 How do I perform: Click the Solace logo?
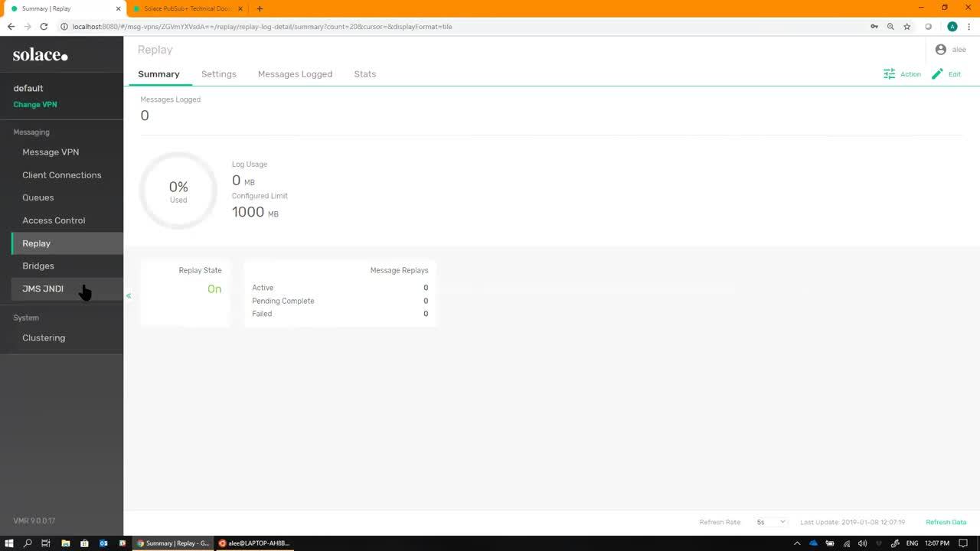(41, 55)
